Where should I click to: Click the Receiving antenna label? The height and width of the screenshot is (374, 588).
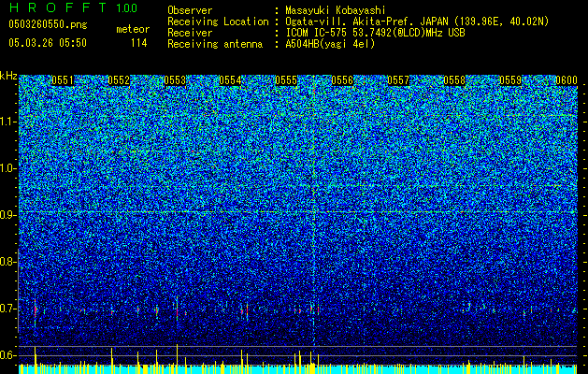click(215, 44)
